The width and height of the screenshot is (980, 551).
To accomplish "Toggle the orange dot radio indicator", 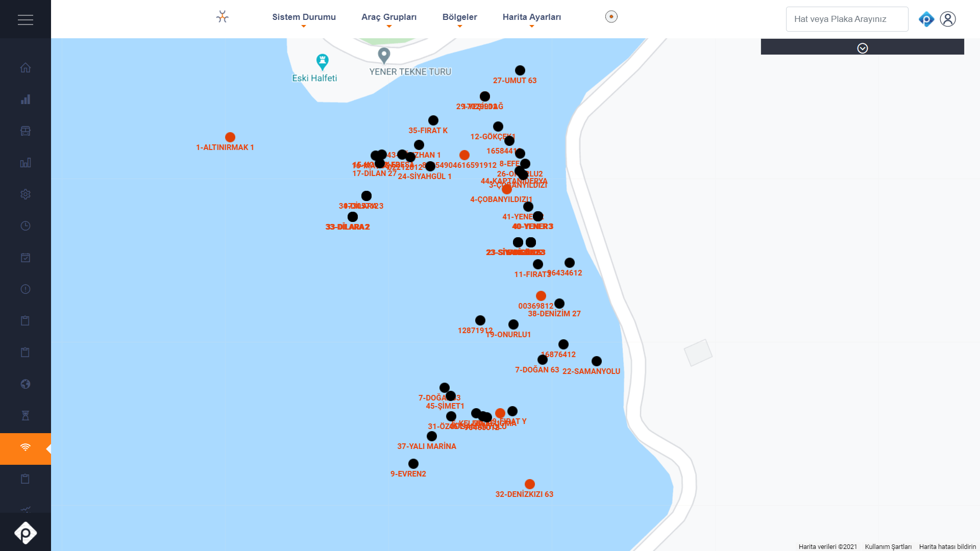I will pyautogui.click(x=611, y=17).
